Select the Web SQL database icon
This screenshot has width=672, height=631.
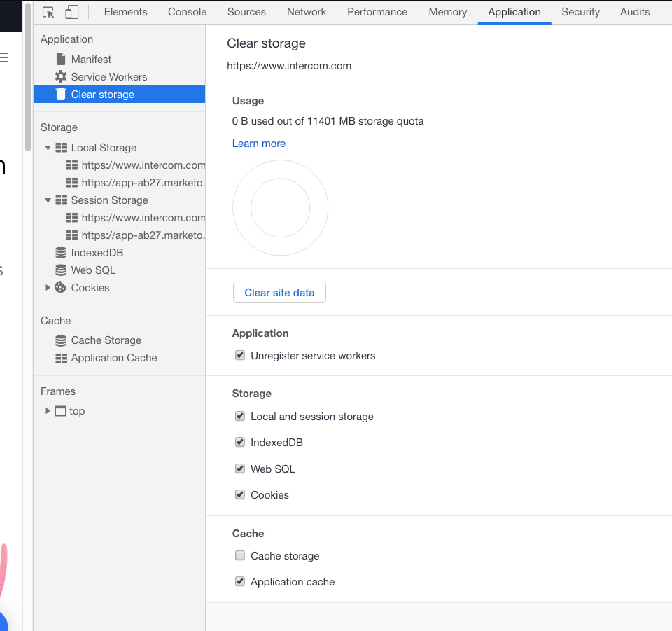[61, 270]
